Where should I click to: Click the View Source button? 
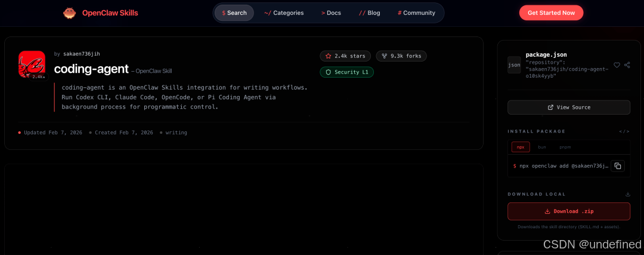569,107
